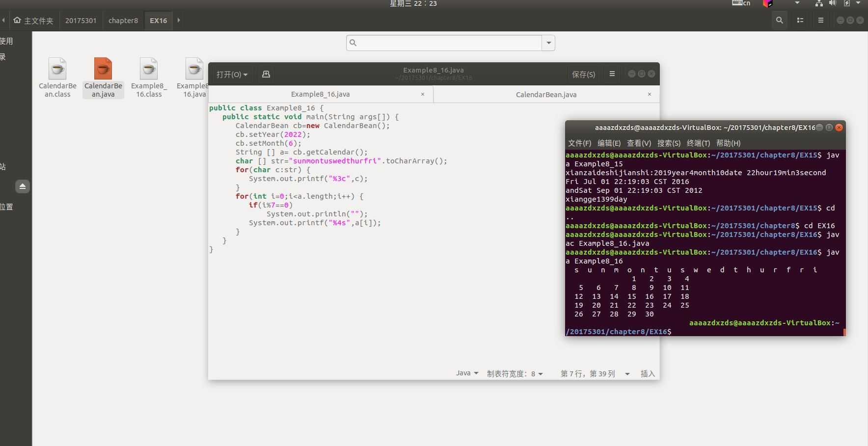Open line and column position dropdown
Viewport: 868px width, 446px height.
[x=595, y=373]
